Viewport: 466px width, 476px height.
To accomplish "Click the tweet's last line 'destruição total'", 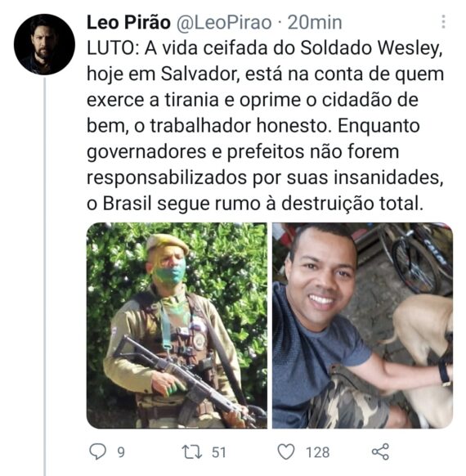I will click(352, 204).
